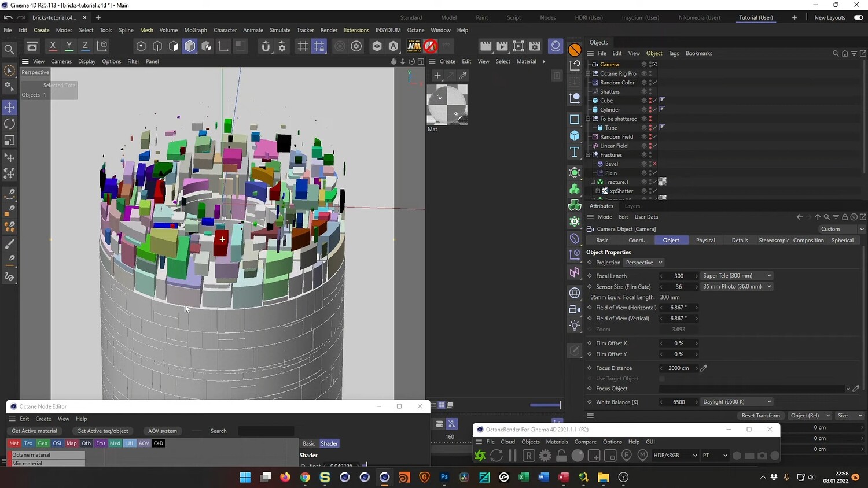868x488 pixels.
Task: Toggle the New Layouts switch
Action: click(859, 17)
